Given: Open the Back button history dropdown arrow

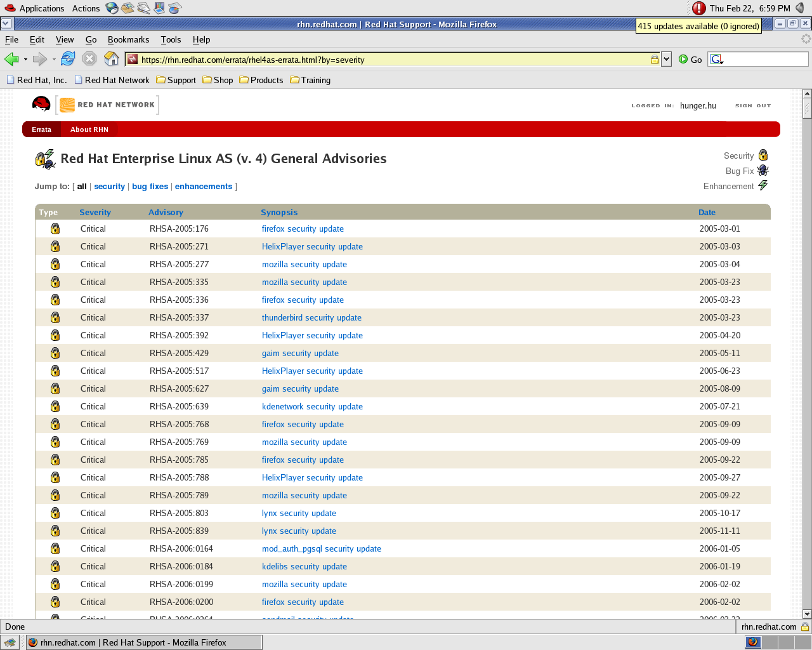Looking at the screenshot, I should click(25, 60).
